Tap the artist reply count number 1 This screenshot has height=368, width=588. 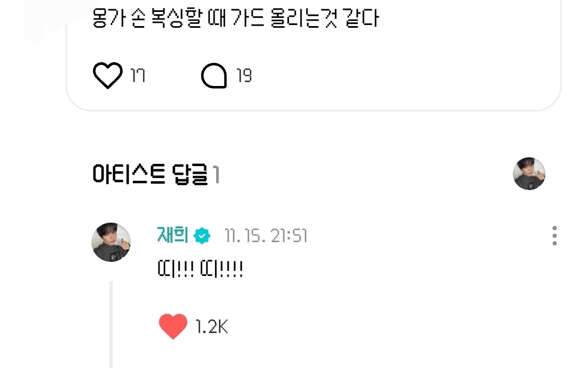point(216,175)
